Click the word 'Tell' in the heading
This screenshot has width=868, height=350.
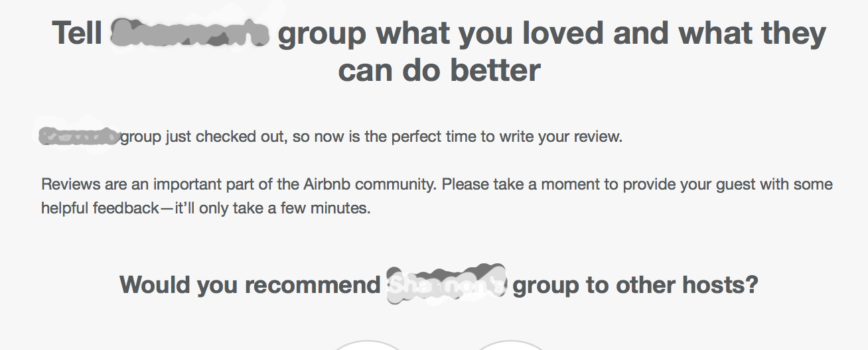point(78,34)
